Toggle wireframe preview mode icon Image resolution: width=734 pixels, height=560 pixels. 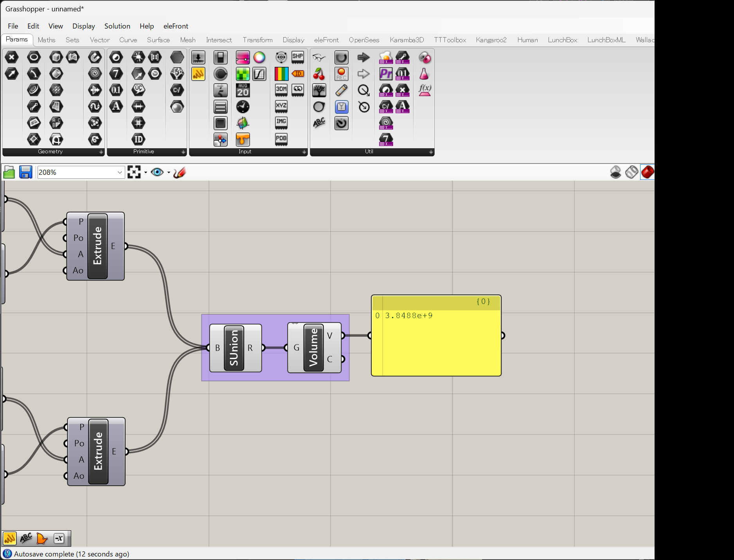(x=631, y=172)
